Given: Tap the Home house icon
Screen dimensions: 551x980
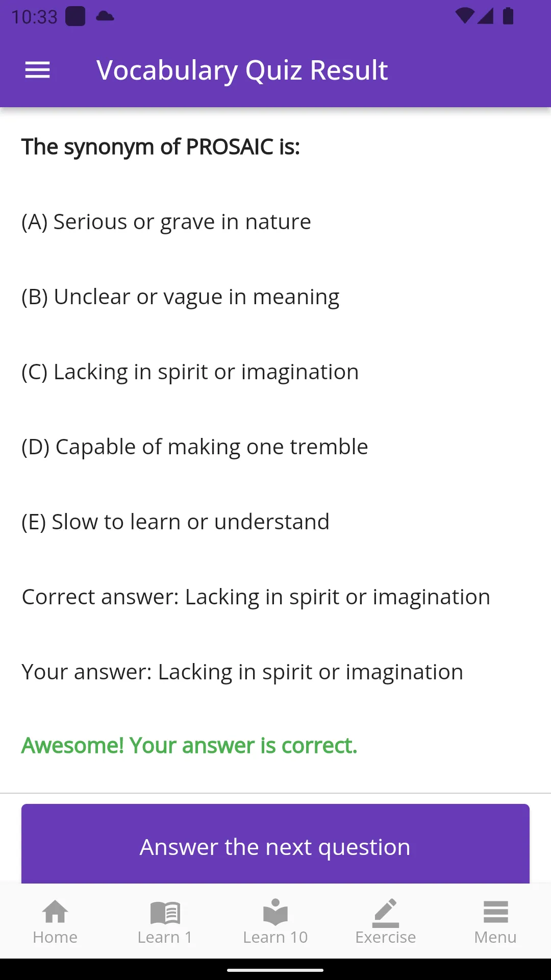Looking at the screenshot, I should (x=55, y=912).
